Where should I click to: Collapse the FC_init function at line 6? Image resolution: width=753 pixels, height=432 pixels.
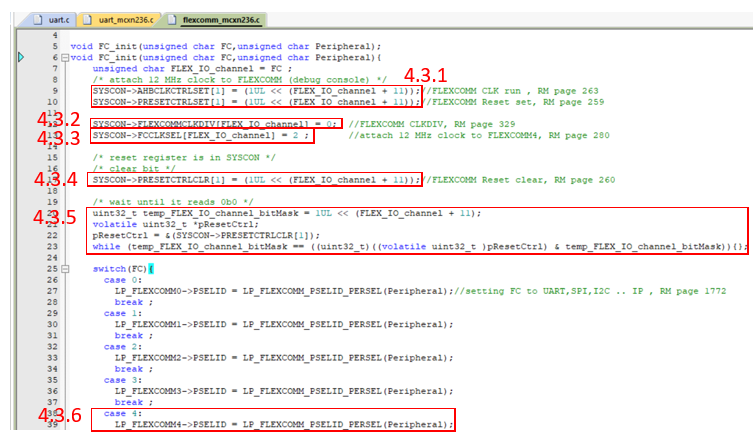65,59
